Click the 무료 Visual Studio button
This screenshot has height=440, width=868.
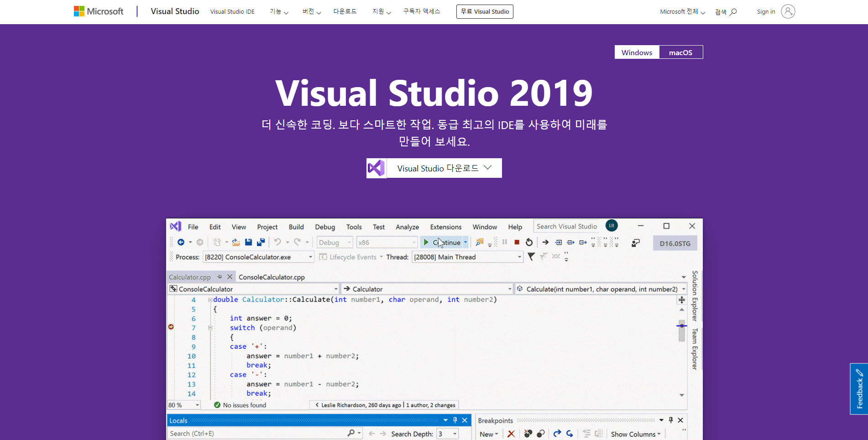485,11
